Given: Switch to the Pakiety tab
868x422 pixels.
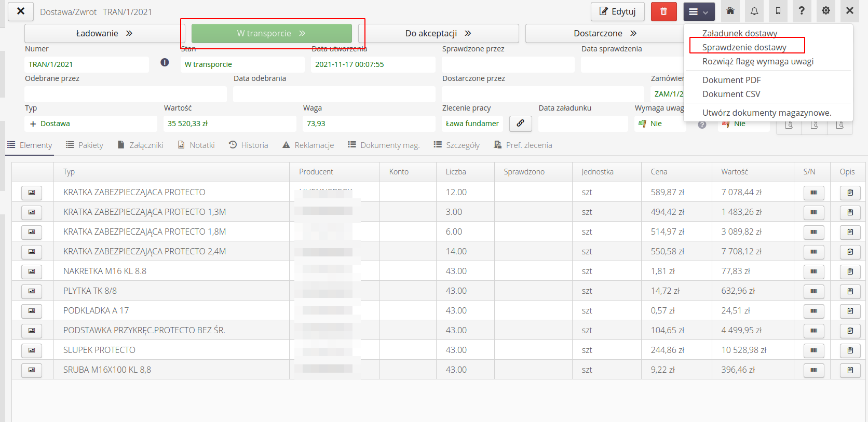Looking at the screenshot, I should pyautogui.click(x=85, y=145).
